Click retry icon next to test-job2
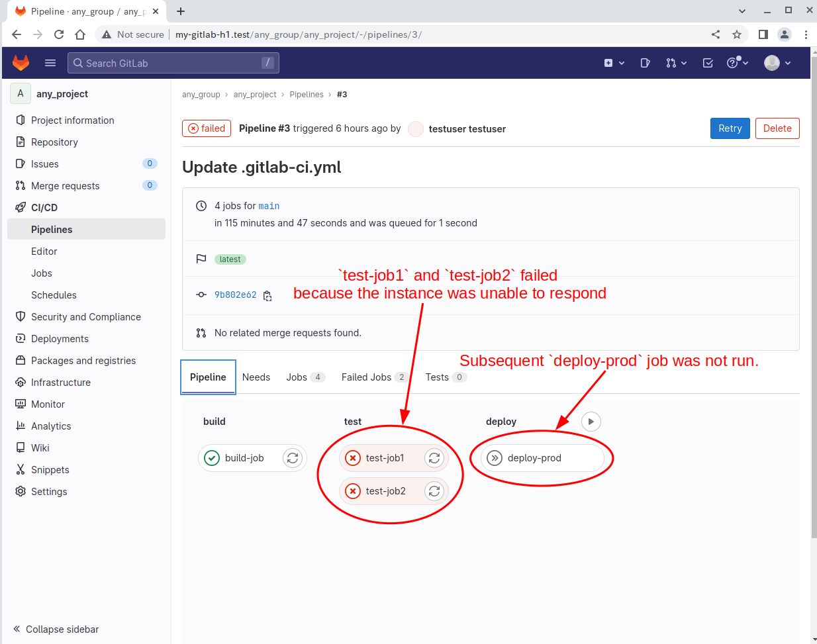 [434, 491]
